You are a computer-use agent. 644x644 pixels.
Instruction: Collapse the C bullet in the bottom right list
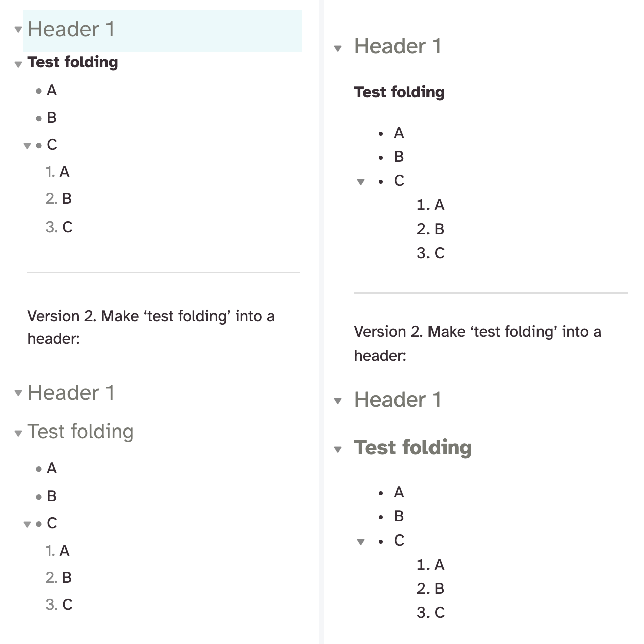coord(361,541)
